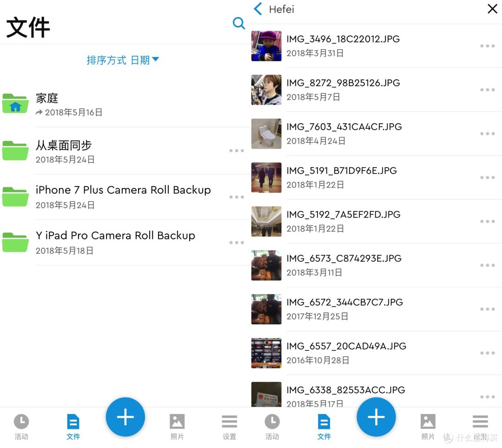
Task: Open the 家庭 shared home folder icon
Action: pyautogui.click(x=15, y=103)
